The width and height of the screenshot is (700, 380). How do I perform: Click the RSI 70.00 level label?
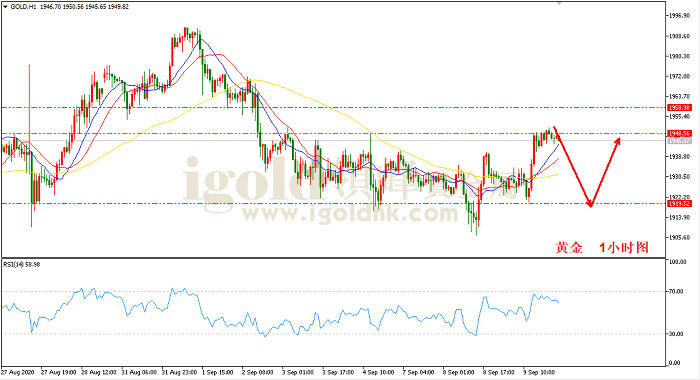pyautogui.click(x=676, y=292)
